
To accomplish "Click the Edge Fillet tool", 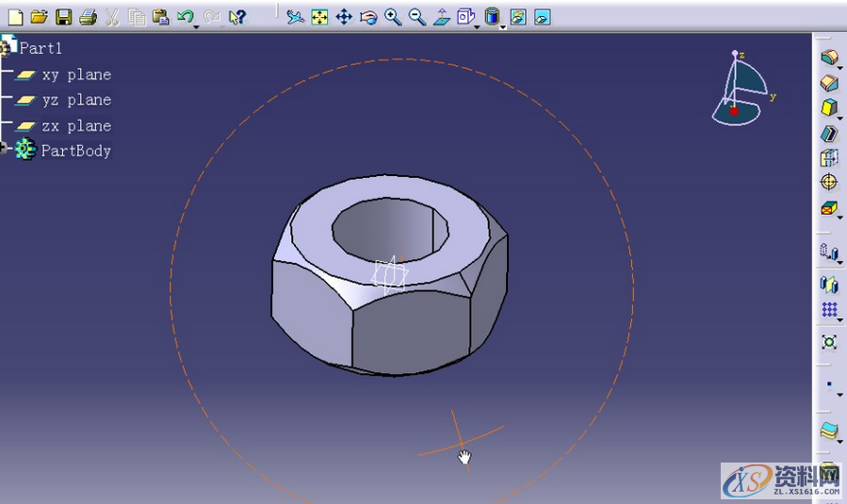I will click(x=829, y=58).
